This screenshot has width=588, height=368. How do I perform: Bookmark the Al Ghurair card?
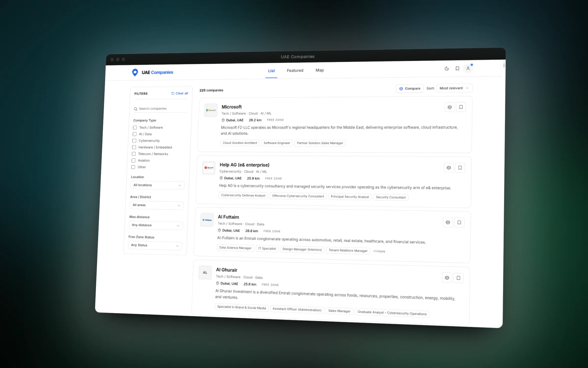(x=458, y=278)
